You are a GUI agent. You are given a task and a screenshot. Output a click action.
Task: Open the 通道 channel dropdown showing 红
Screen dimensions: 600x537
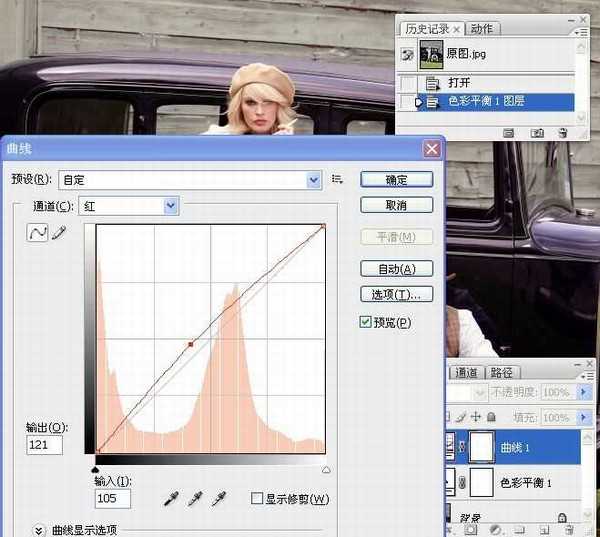[171, 206]
